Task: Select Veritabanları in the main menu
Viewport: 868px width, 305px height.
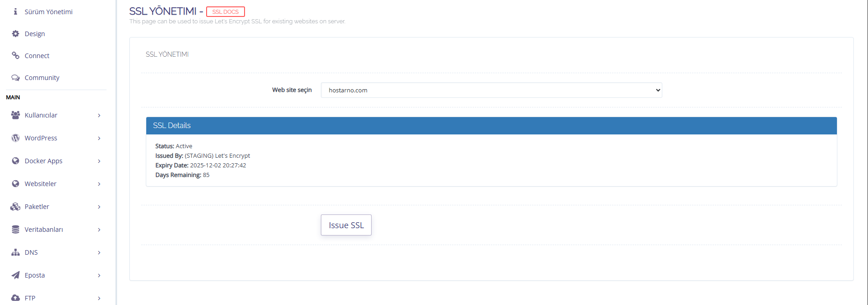Action: click(44, 230)
